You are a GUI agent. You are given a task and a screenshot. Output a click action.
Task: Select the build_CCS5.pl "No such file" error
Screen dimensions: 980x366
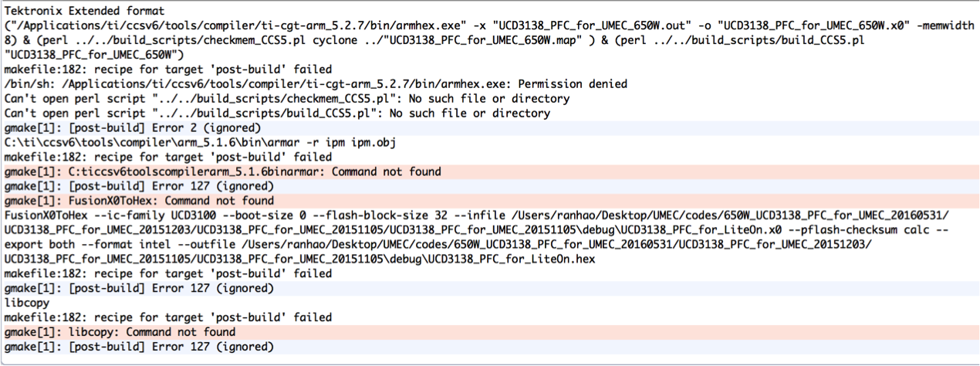(277, 113)
